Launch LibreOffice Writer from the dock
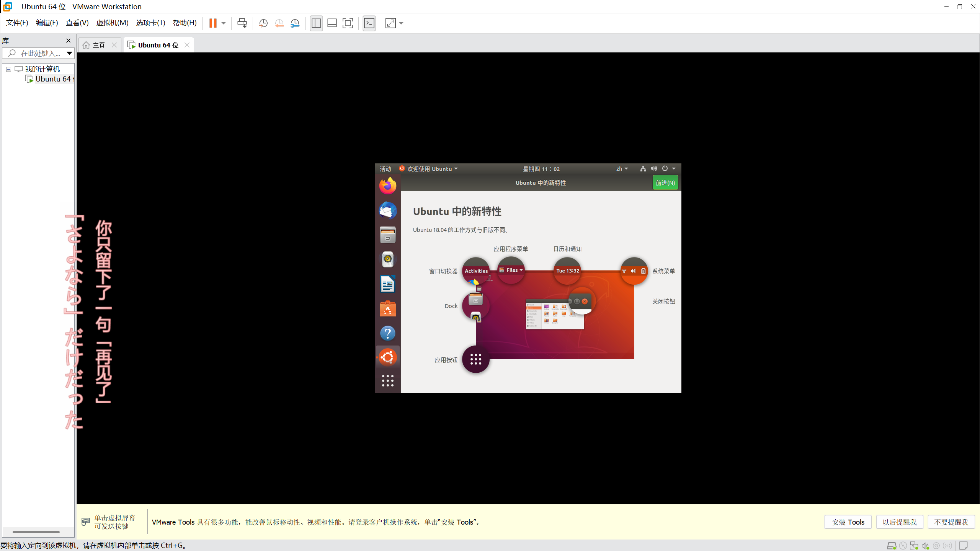This screenshot has height=551, width=980. tap(387, 284)
